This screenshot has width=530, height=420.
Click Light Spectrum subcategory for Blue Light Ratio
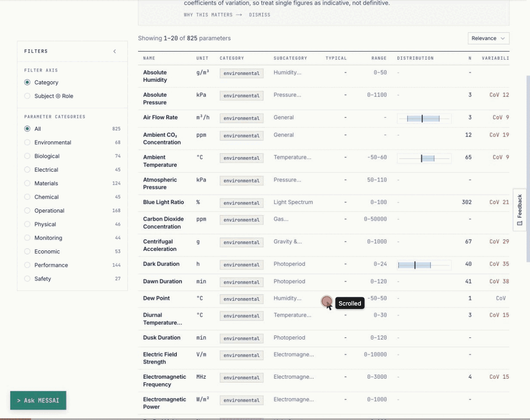tap(293, 202)
